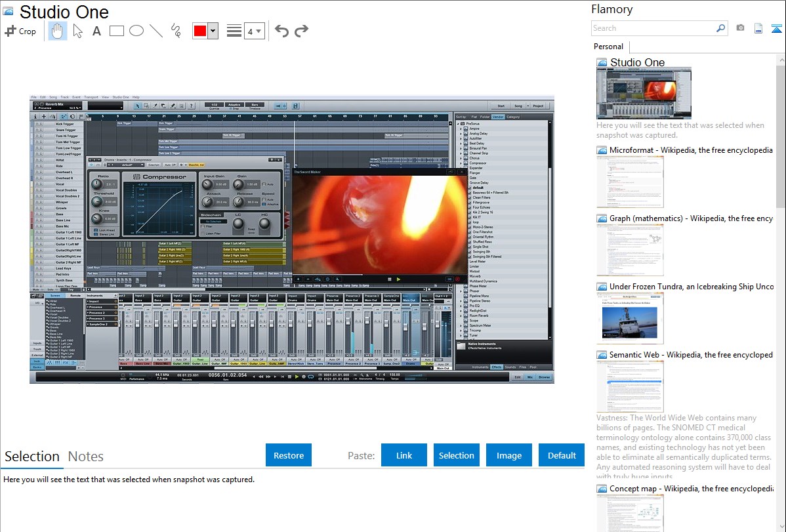Choose the freehand scribble tool
Viewport: 786px width, 532px height.
pyautogui.click(x=176, y=31)
